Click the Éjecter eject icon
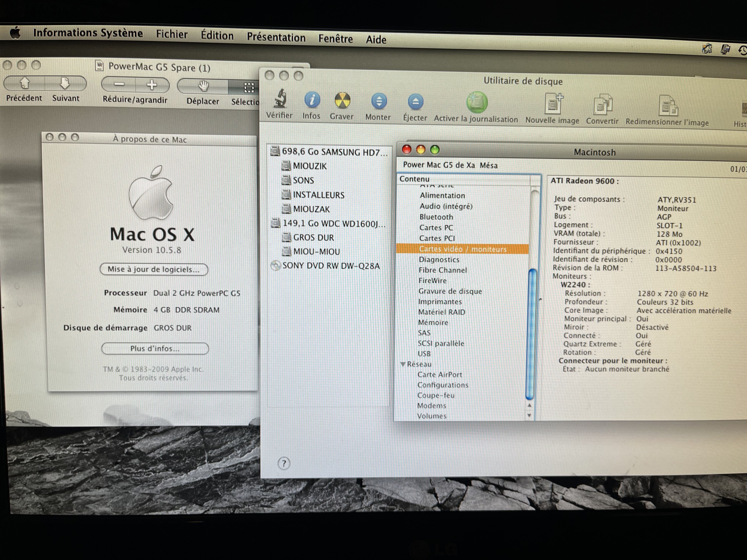This screenshot has width=747, height=560. click(x=415, y=102)
